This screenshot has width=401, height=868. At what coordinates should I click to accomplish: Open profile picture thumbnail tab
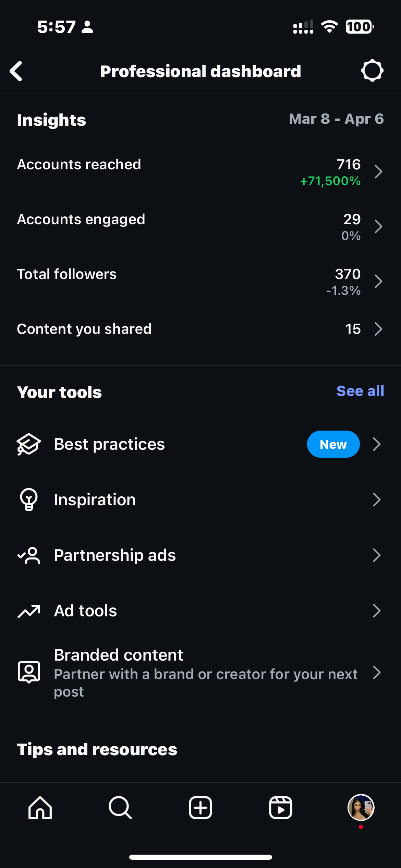[x=361, y=808]
